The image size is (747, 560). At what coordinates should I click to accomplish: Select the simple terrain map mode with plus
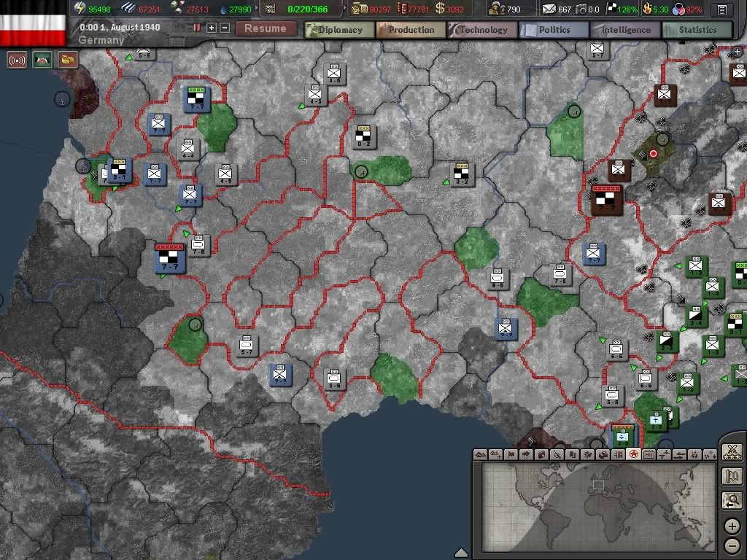click(x=495, y=455)
